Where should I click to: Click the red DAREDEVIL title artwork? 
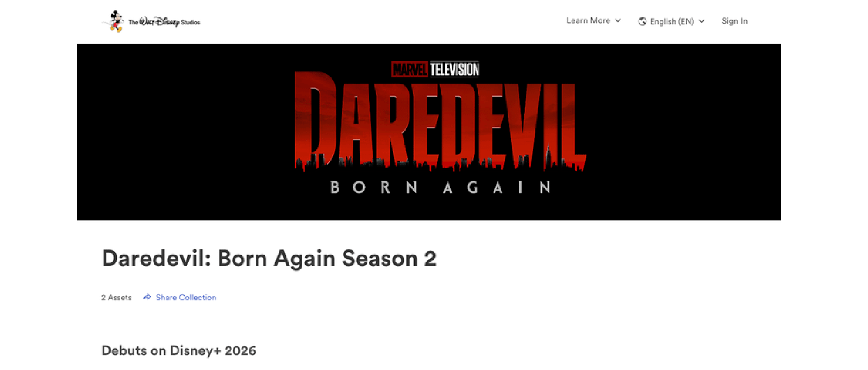pos(440,120)
